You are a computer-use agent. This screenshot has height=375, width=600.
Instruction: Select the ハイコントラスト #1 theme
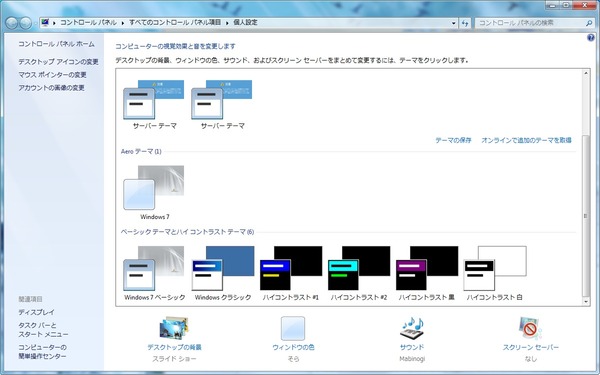[x=291, y=273]
